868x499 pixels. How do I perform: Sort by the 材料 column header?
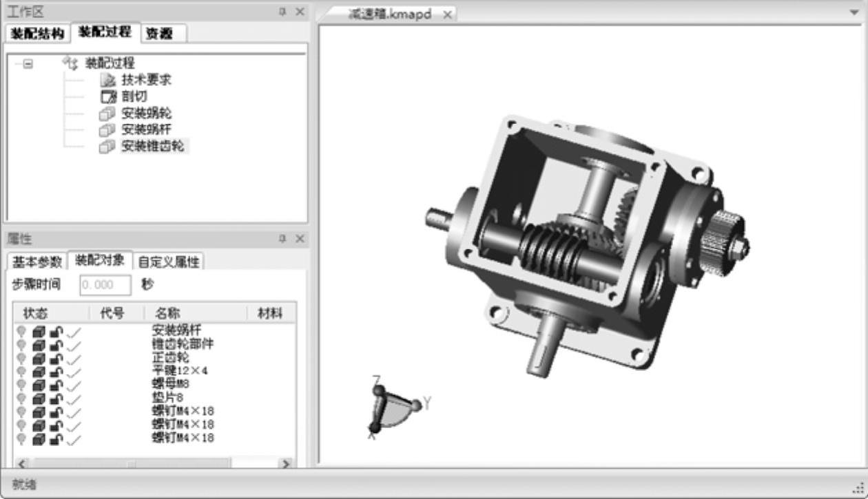click(x=271, y=313)
